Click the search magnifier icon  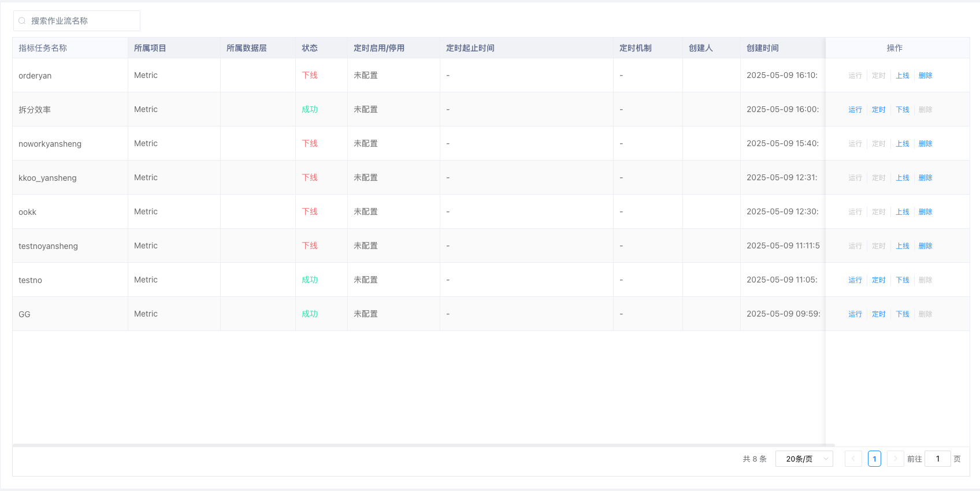tap(22, 21)
